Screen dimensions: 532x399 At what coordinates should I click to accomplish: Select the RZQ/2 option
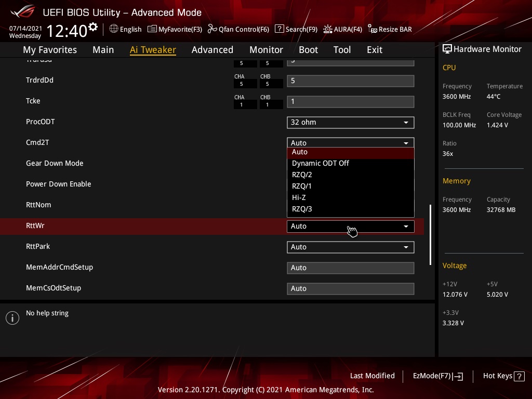tap(351, 175)
